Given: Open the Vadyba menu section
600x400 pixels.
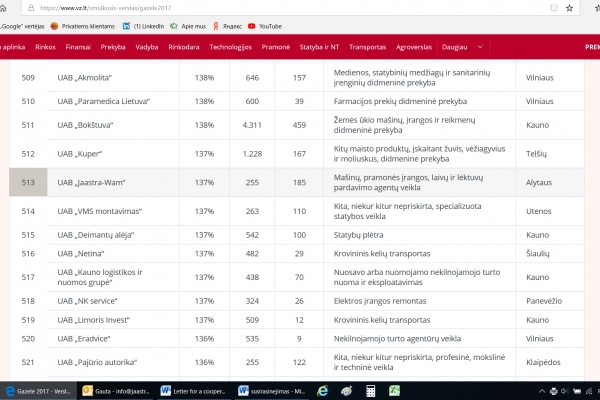Looking at the screenshot, I should 147,47.
